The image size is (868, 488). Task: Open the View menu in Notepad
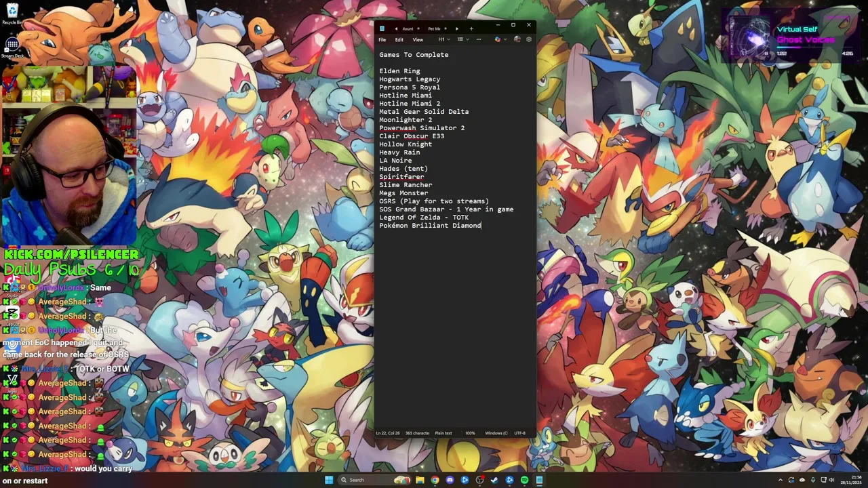pyautogui.click(x=418, y=39)
